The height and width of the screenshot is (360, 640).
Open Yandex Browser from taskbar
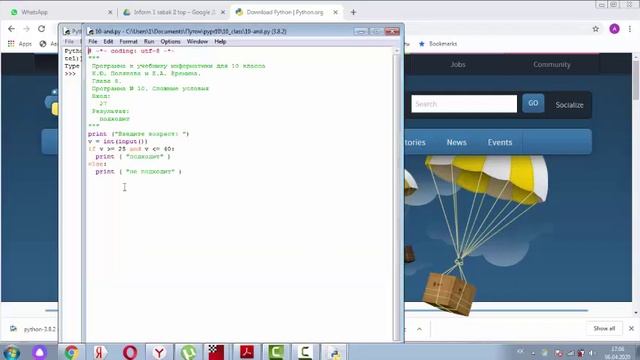pos(159,352)
